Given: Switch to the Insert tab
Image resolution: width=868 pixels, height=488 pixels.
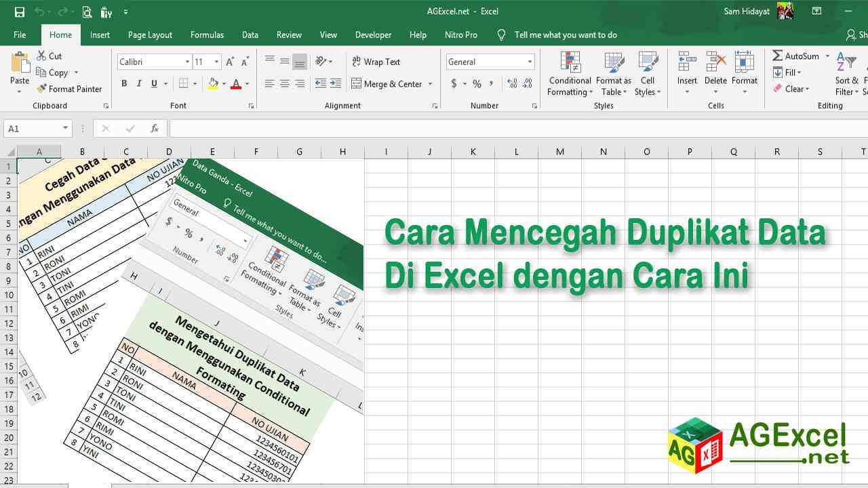Looking at the screenshot, I should [x=100, y=35].
